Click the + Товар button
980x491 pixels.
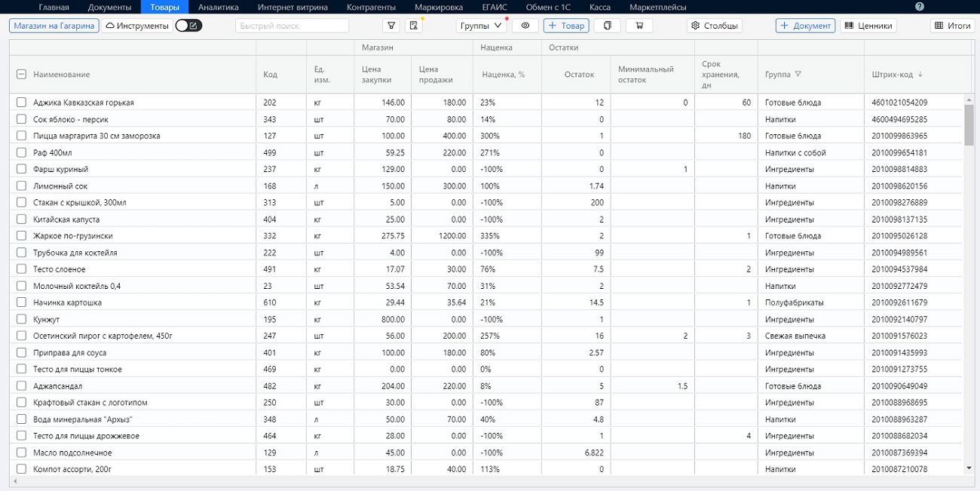(566, 26)
